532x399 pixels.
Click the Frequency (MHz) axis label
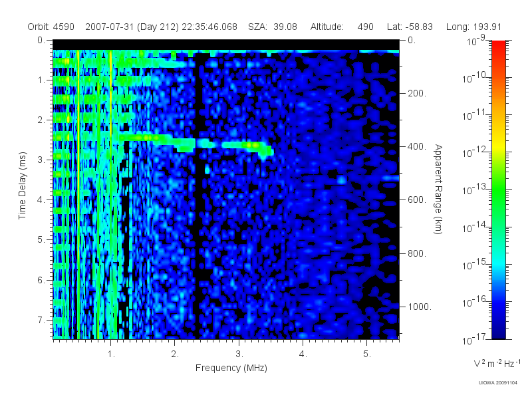(231, 368)
